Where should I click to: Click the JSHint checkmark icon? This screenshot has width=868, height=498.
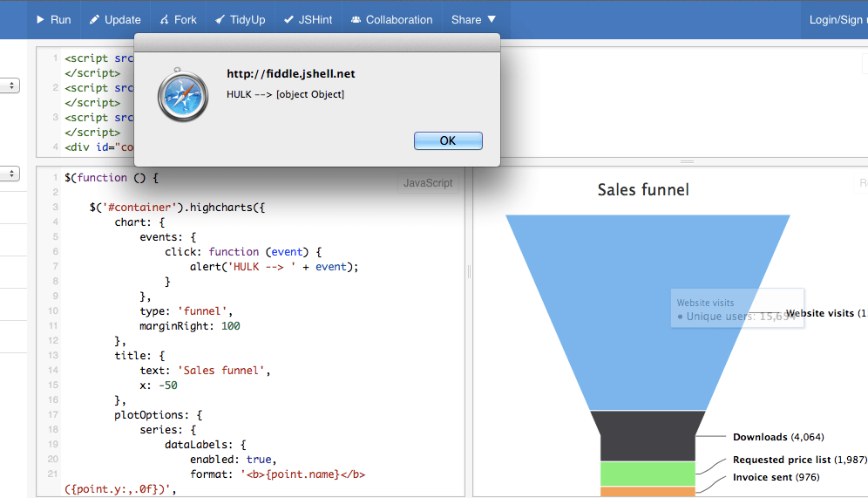tap(288, 20)
